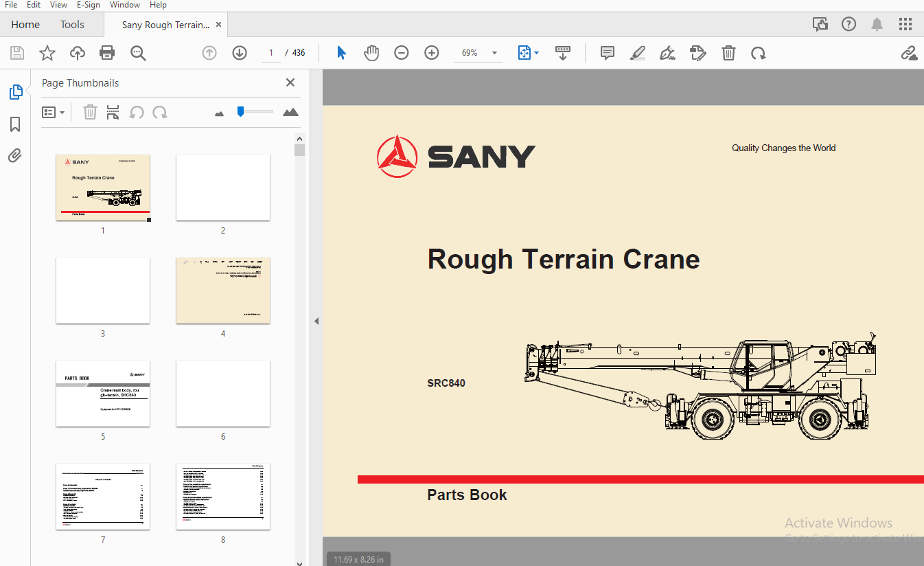
Task: Click the page number input field
Action: (x=271, y=53)
